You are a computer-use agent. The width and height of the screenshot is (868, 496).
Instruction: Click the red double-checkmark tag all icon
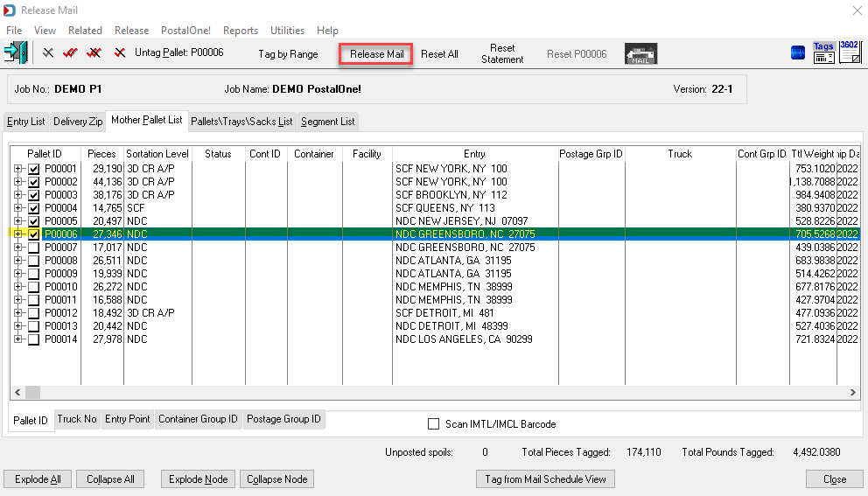click(x=70, y=53)
